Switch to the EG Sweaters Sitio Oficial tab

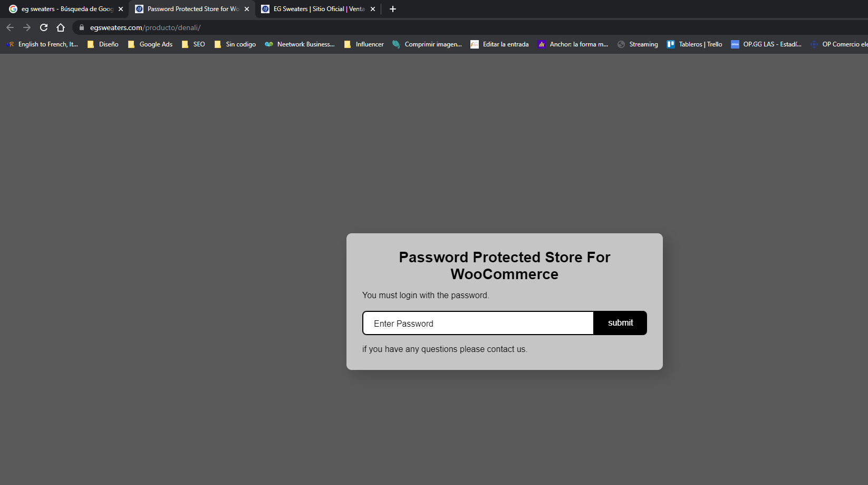(x=318, y=9)
